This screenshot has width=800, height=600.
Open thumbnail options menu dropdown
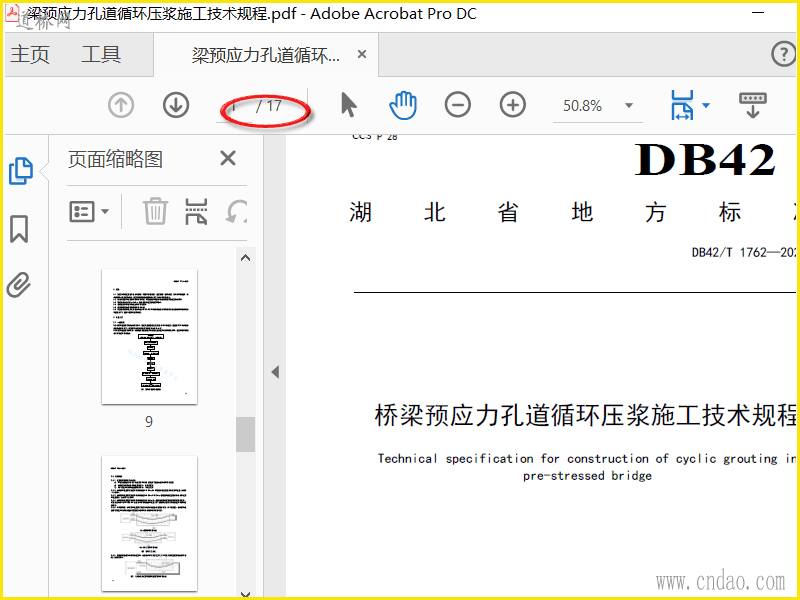tap(89, 211)
